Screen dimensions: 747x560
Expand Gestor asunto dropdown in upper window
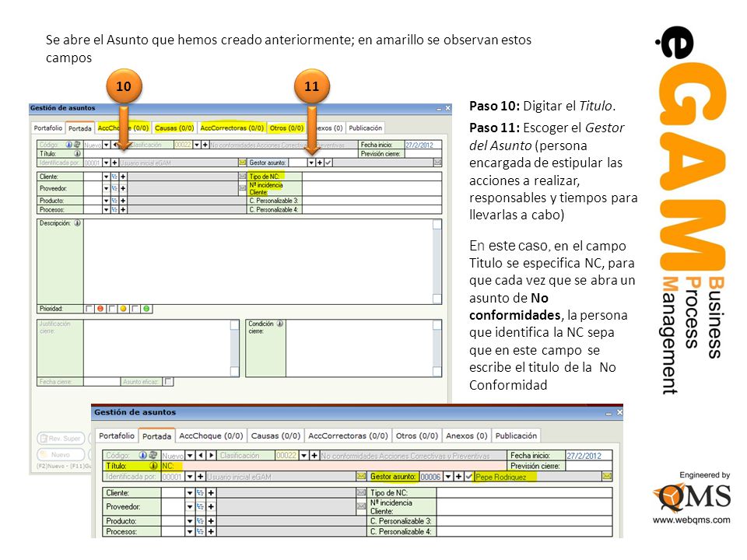coord(311,163)
